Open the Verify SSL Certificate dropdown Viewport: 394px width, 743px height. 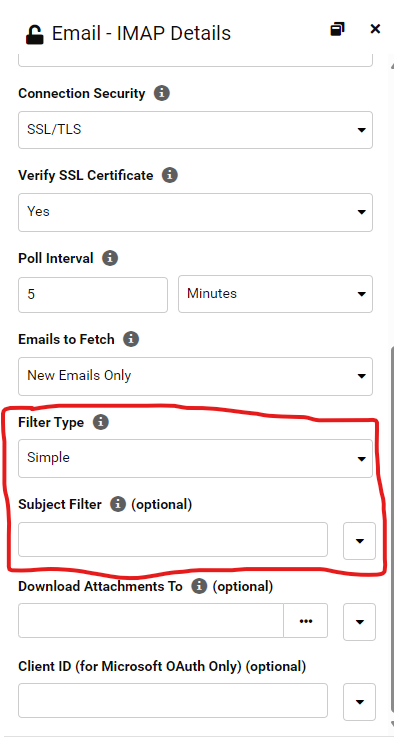(195, 212)
